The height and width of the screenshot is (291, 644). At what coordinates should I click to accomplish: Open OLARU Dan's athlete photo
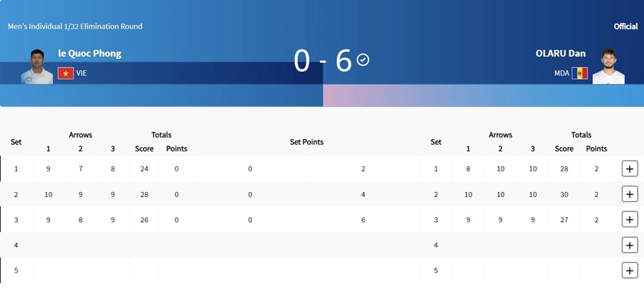(x=608, y=66)
